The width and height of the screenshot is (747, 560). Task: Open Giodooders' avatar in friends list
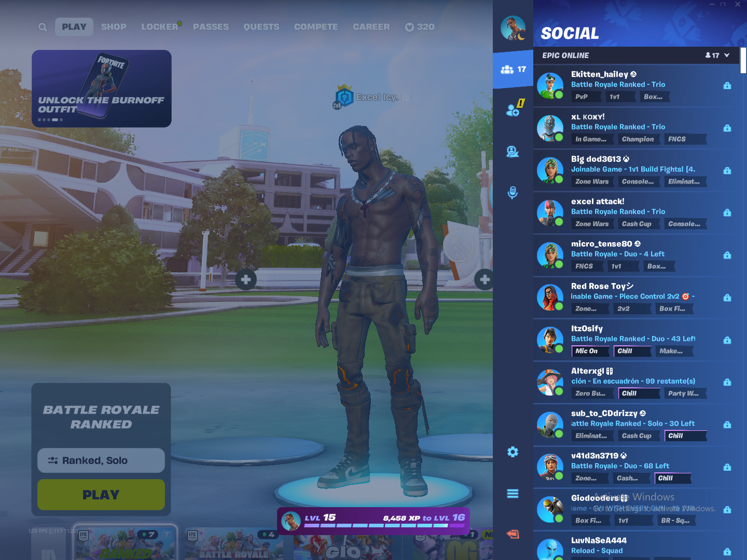point(550,510)
